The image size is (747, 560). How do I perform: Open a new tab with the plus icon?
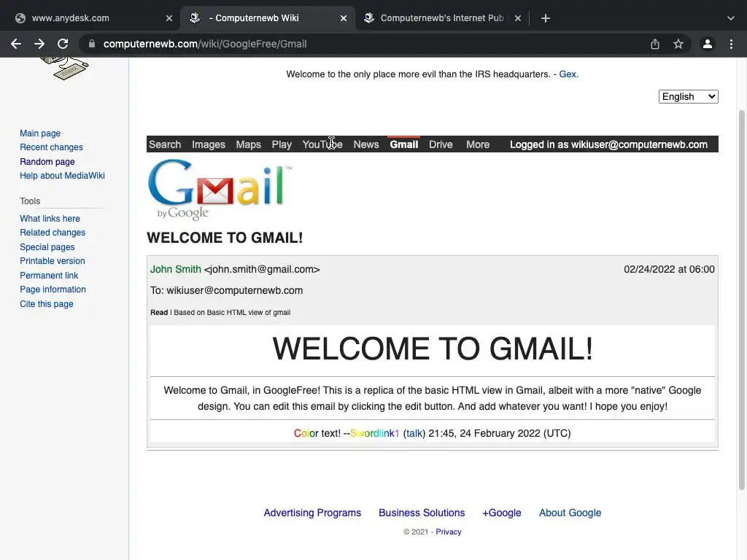click(546, 18)
